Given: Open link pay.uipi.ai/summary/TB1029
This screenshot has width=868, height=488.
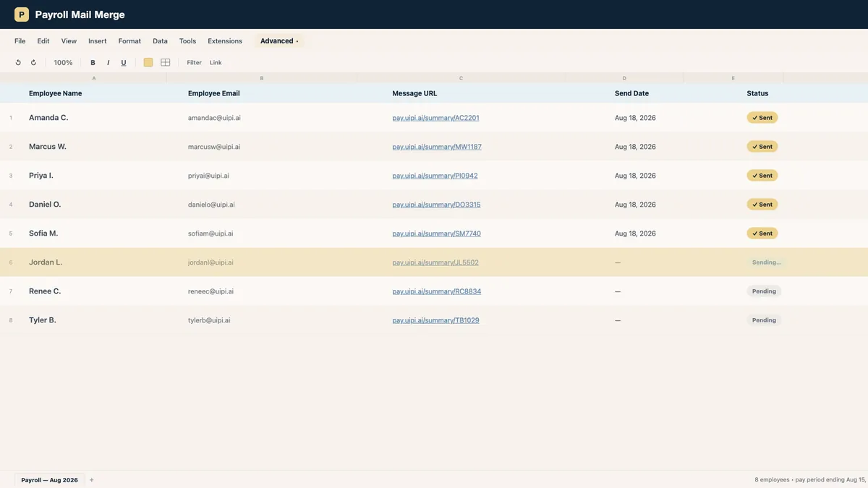Looking at the screenshot, I should tap(435, 320).
